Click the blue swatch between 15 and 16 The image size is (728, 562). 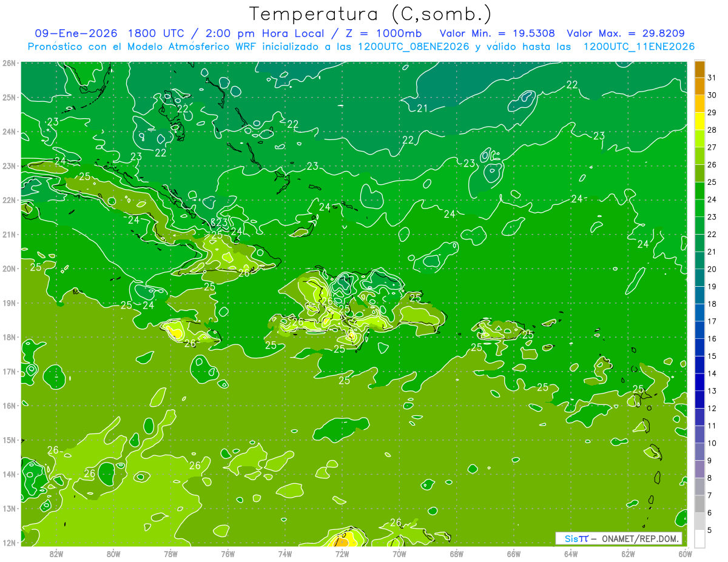click(699, 347)
